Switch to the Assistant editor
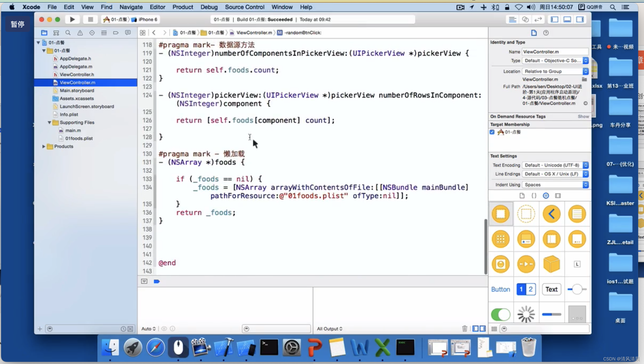This screenshot has width=644, height=364. 525,19
